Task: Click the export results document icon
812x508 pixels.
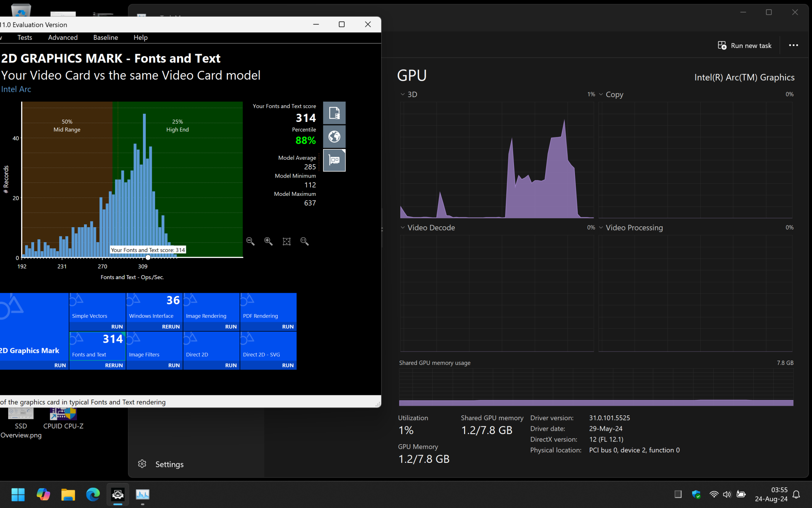Action: (x=334, y=113)
